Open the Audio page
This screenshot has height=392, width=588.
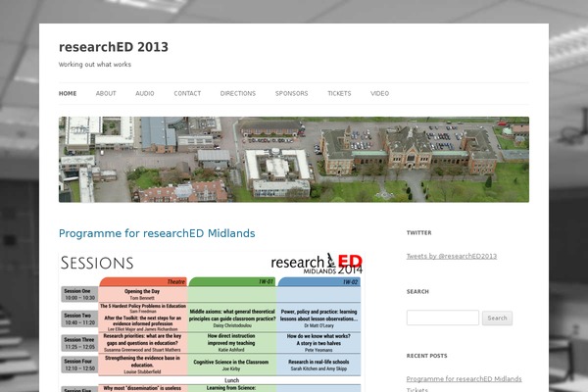click(145, 93)
